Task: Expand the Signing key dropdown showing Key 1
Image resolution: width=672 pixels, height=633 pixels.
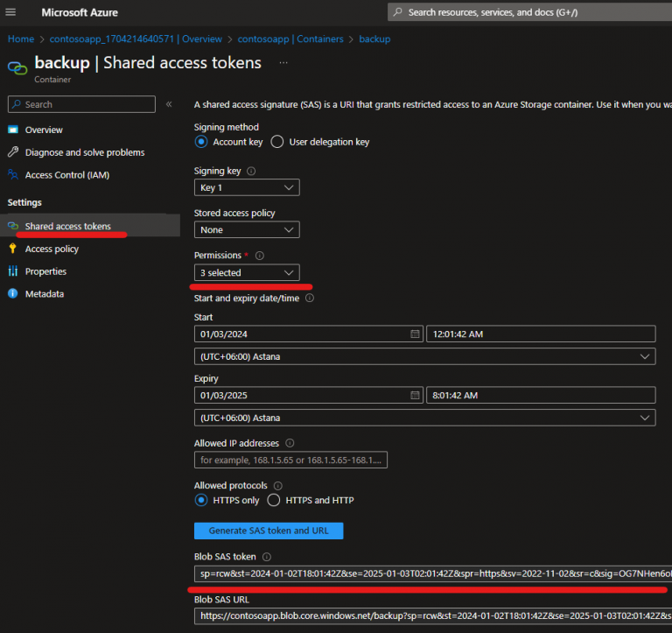Action: pyautogui.click(x=247, y=188)
